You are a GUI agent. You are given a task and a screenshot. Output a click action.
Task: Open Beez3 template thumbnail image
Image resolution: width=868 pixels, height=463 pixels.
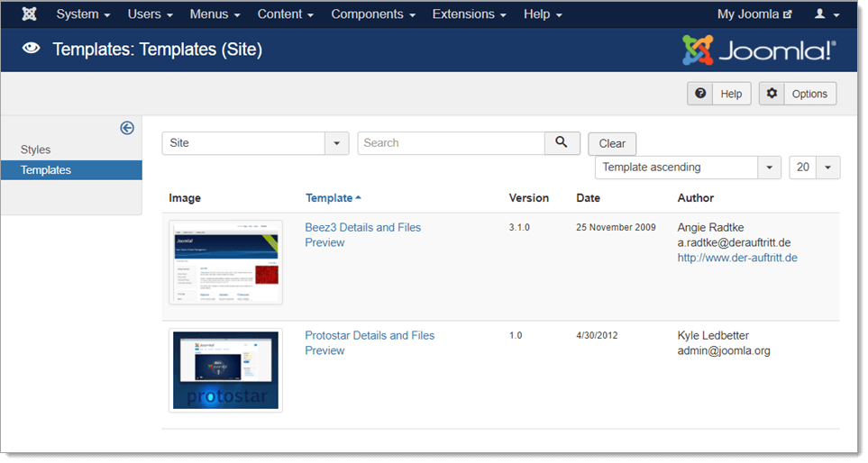[x=226, y=262]
